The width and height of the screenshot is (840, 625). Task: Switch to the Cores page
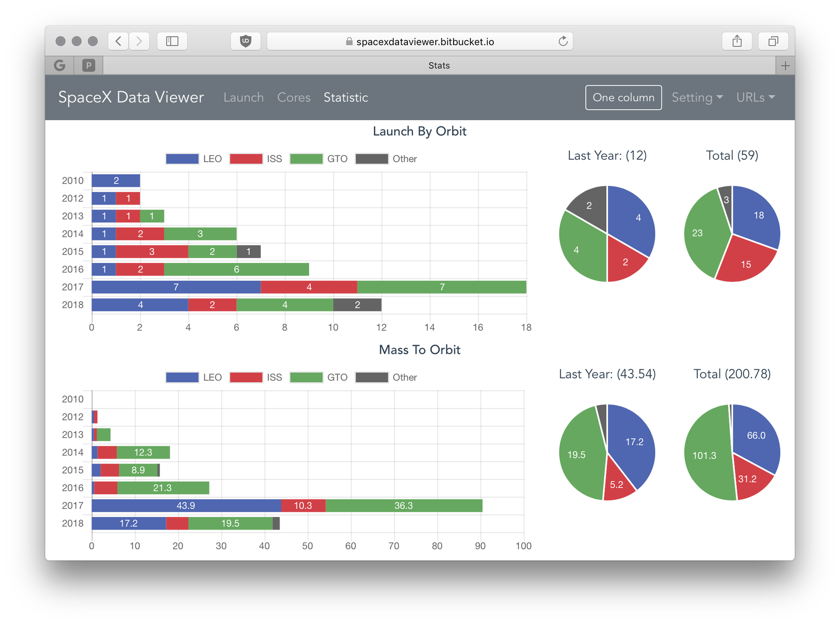[293, 98]
